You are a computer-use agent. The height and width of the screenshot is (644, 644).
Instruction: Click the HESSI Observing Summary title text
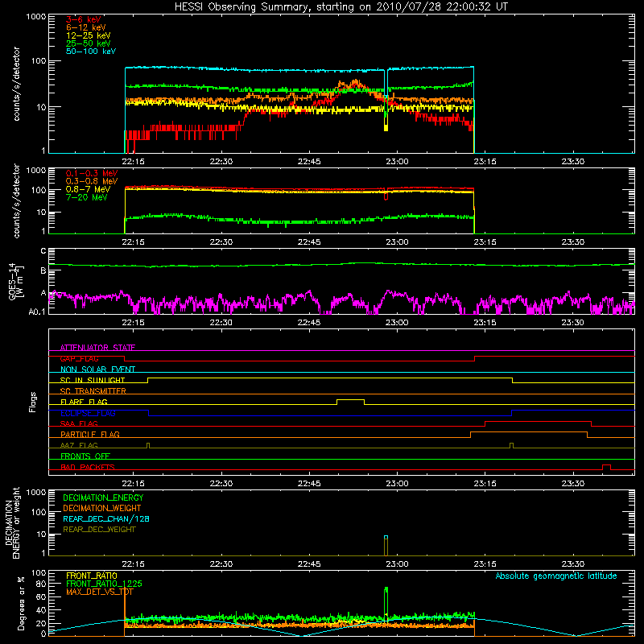pos(341,6)
